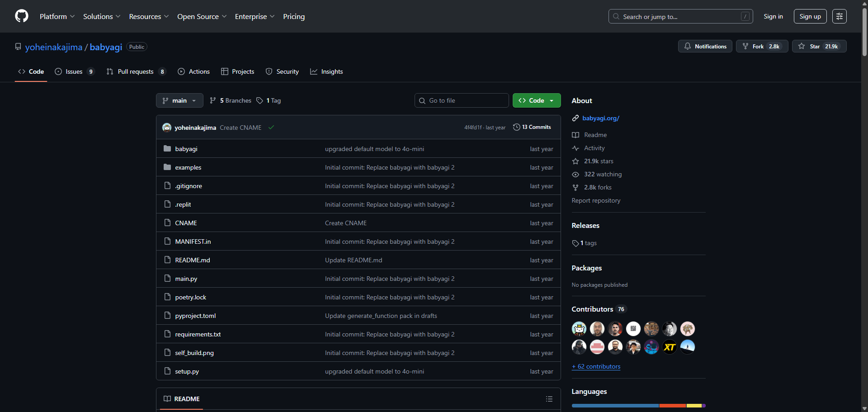Expand the green Code dropdown button
Image resolution: width=868 pixels, height=412 pixels.
pyautogui.click(x=536, y=100)
